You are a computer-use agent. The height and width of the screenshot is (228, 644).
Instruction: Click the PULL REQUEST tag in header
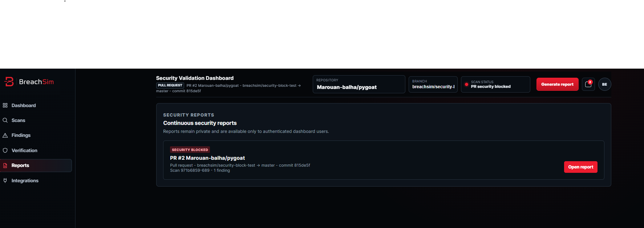(x=170, y=85)
